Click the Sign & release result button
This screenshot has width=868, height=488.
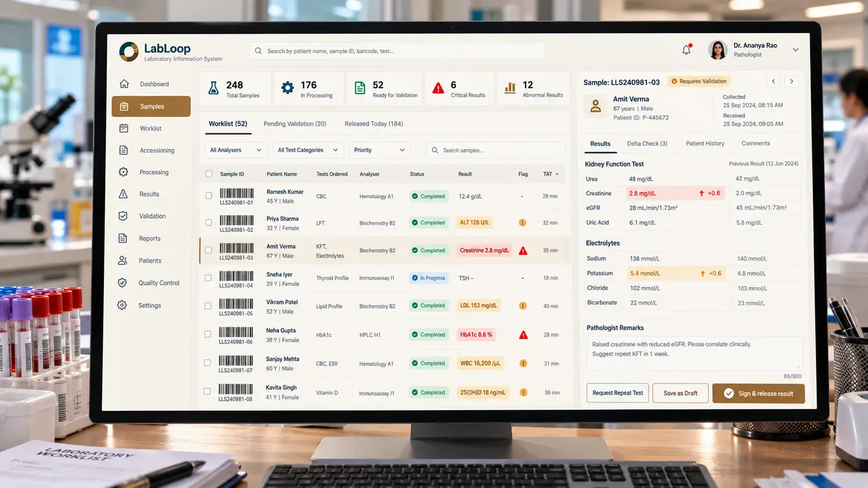click(758, 393)
